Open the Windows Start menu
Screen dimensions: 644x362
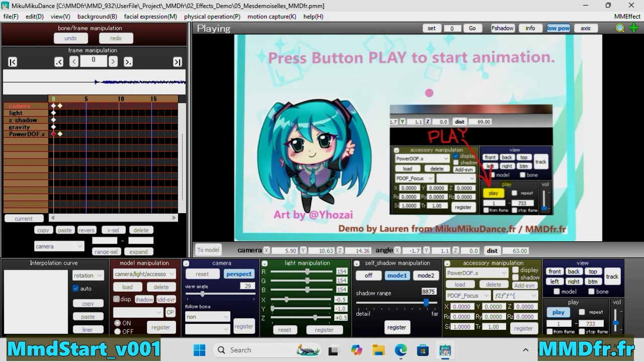[x=199, y=350]
